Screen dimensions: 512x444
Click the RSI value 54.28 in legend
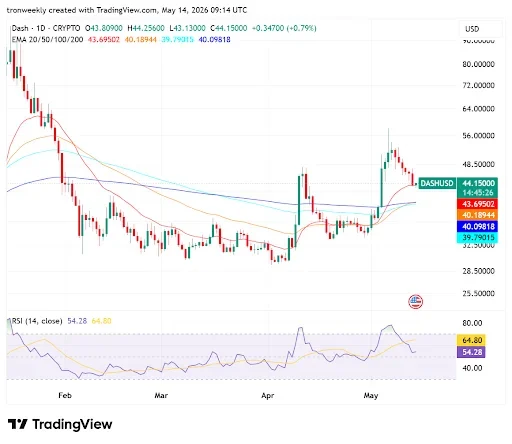[77, 321]
